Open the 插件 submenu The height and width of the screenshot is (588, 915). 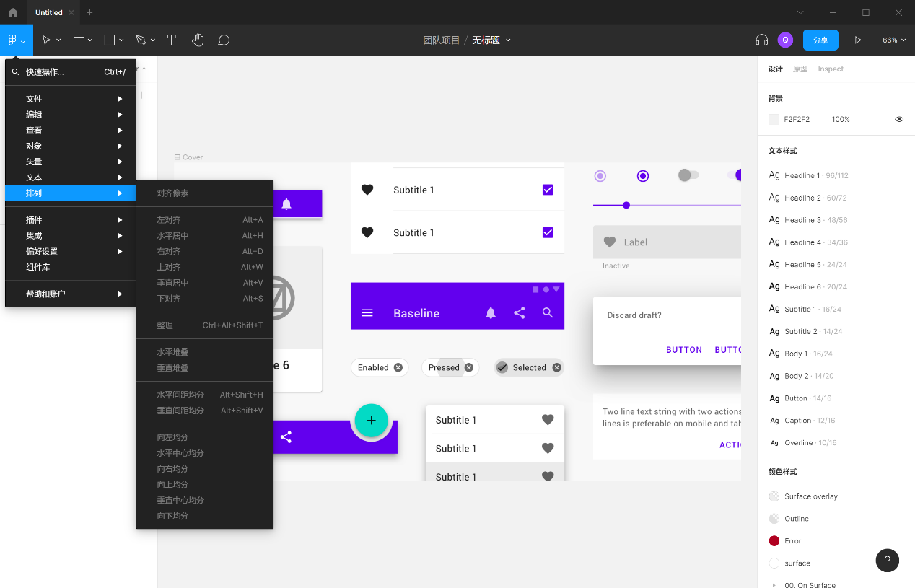pyautogui.click(x=71, y=220)
